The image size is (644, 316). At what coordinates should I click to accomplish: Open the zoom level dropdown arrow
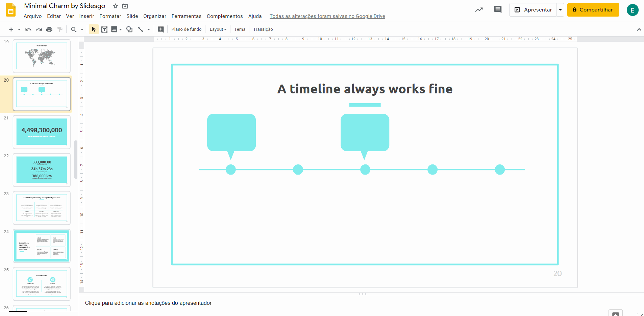pos(82,29)
